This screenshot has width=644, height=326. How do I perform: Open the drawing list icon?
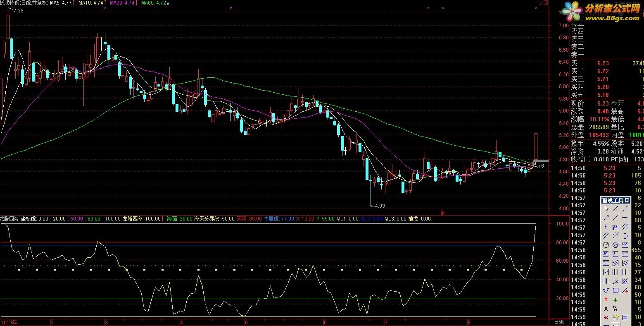(x=625, y=318)
